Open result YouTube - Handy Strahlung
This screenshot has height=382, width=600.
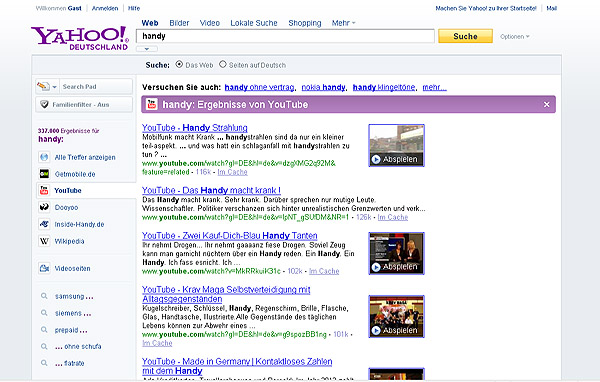pos(195,127)
